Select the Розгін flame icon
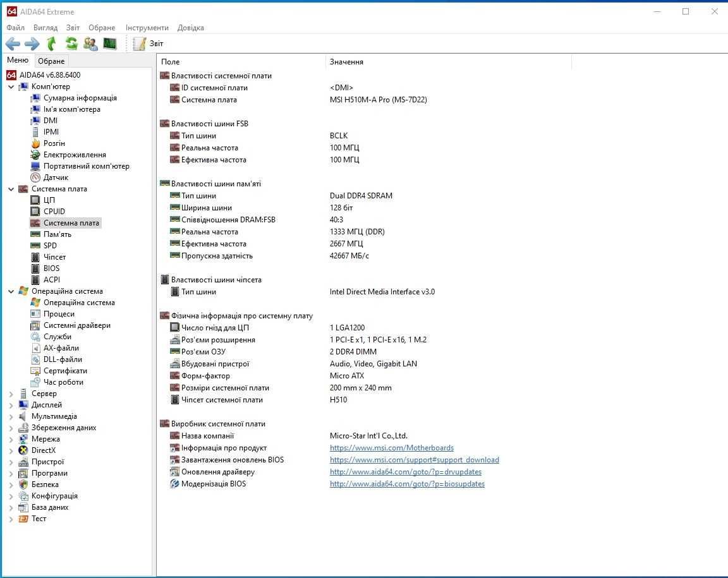This screenshot has height=578, width=728. (35, 143)
